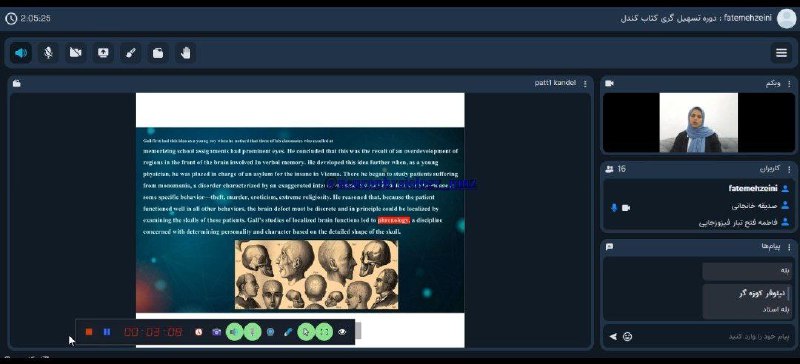
Task: Toggle the microphone in top toolbar
Action: [48, 53]
